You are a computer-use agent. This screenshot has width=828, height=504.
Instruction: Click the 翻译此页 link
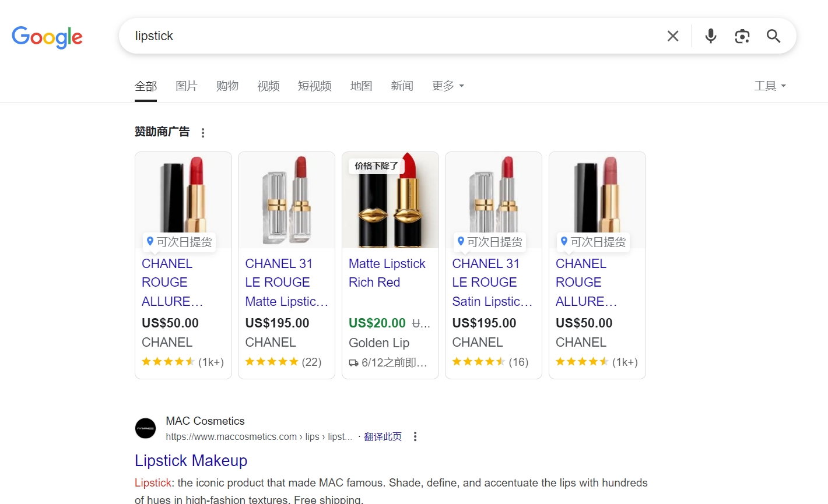[x=383, y=437]
